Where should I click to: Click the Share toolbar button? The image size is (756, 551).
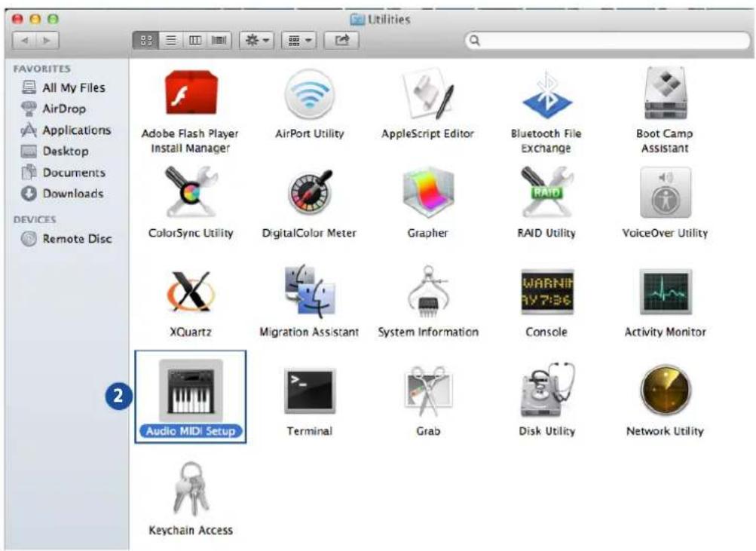341,41
